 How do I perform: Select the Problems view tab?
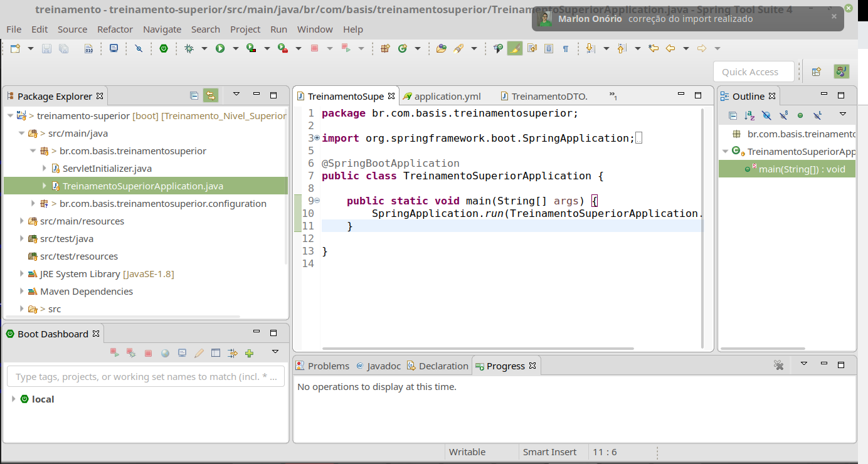click(329, 366)
